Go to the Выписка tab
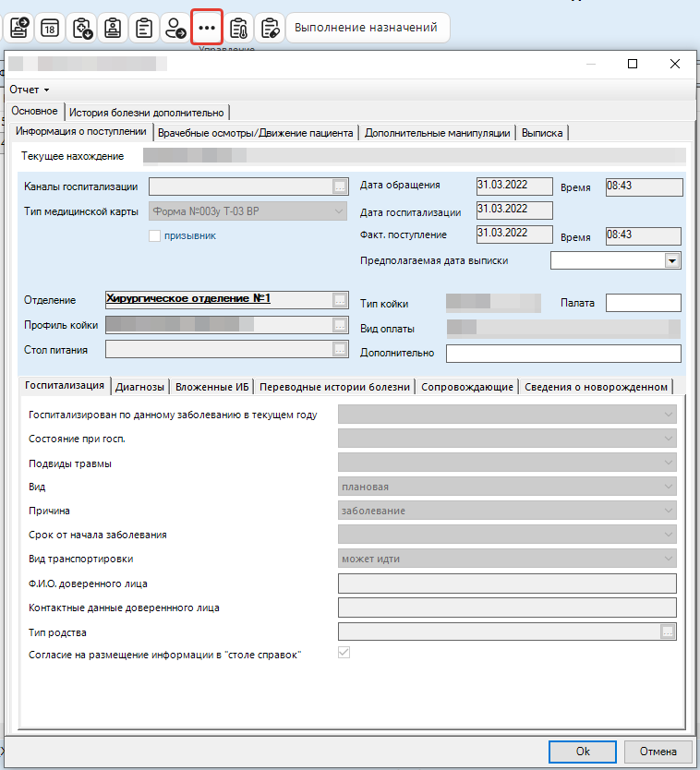700x770 pixels. tap(542, 133)
